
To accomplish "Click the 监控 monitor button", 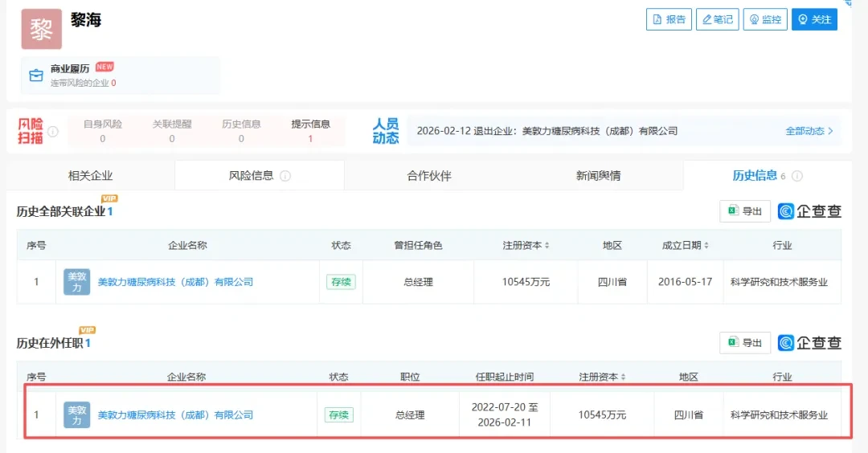I will [x=765, y=19].
